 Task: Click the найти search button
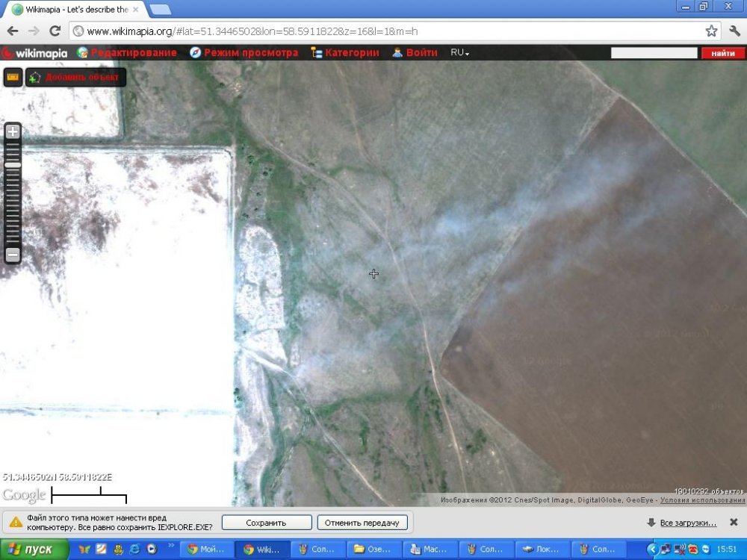722,53
